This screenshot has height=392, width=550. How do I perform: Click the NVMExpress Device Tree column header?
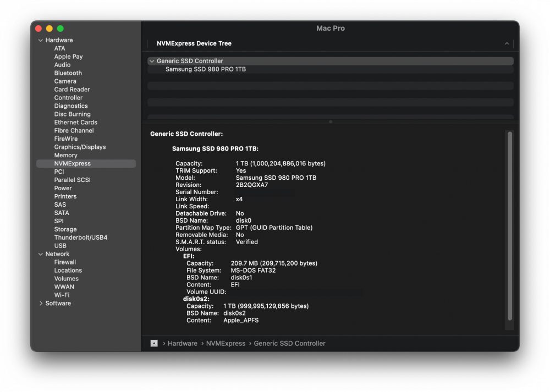point(194,43)
